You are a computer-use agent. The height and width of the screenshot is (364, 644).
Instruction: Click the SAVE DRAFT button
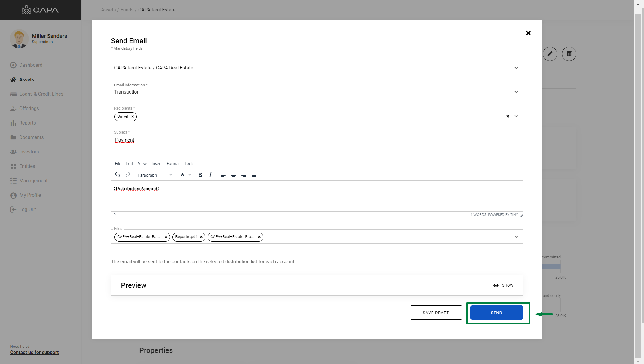tap(436, 313)
